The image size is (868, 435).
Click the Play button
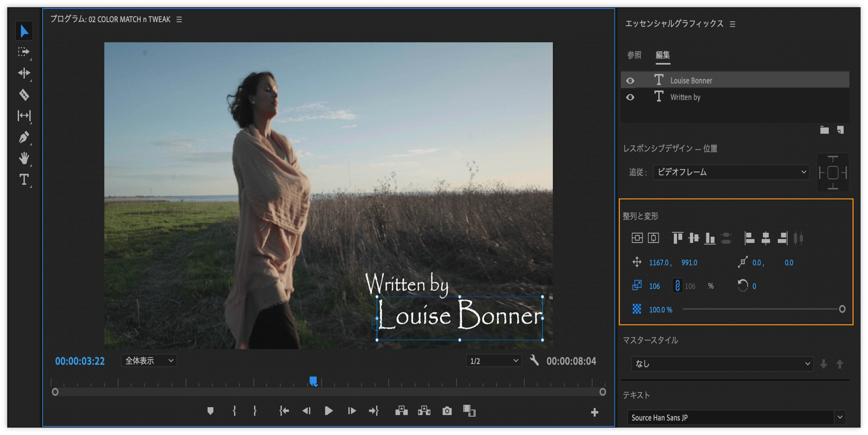[329, 411]
